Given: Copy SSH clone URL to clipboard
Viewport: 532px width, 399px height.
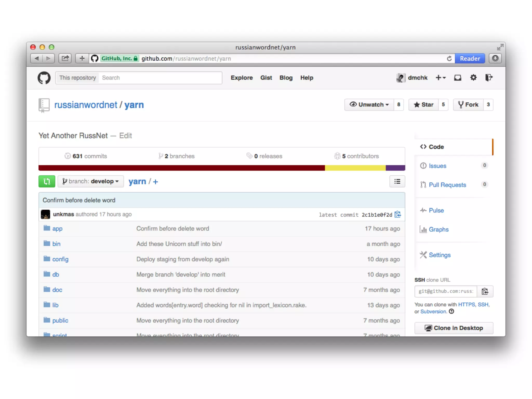Looking at the screenshot, I should pos(485,291).
